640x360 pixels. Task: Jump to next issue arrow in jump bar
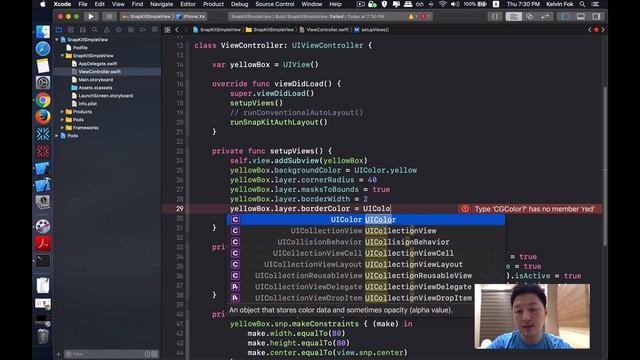tap(603, 30)
